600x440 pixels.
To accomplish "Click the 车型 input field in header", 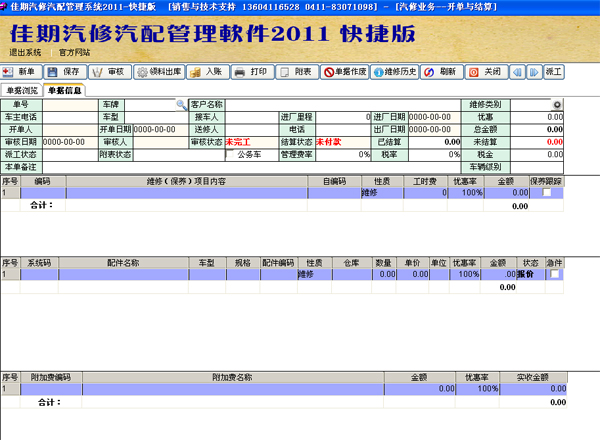I will tap(157, 117).
